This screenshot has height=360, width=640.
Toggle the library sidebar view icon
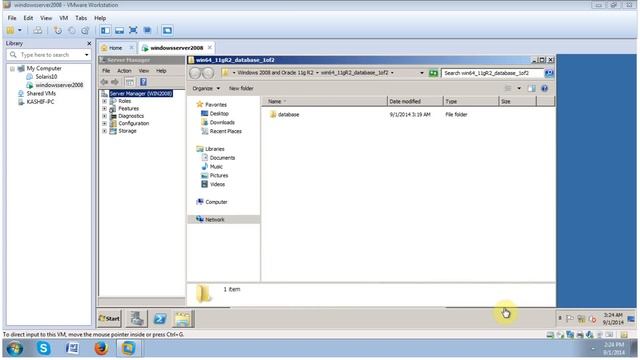click(x=105, y=30)
